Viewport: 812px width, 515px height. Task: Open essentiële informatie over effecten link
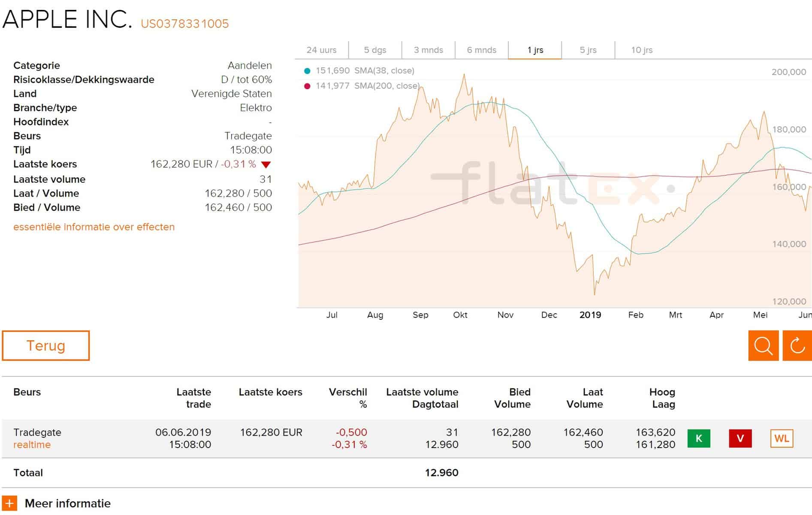pyautogui.click(x=94, y=227)
